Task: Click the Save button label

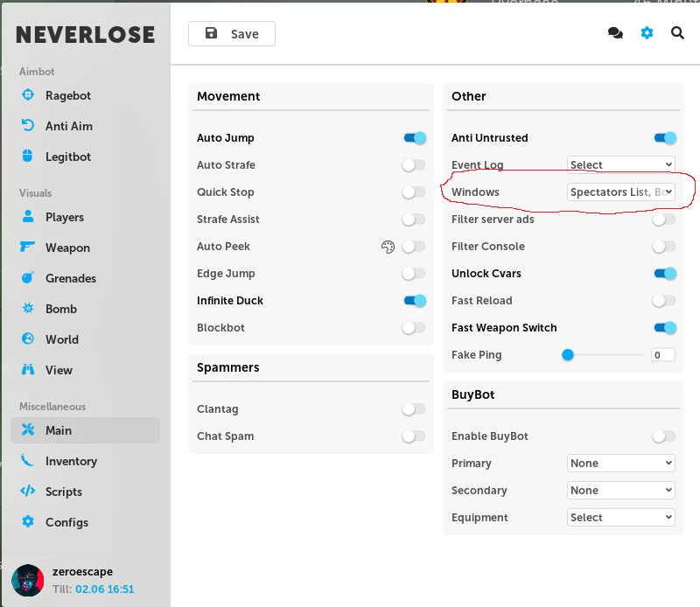Action: coord(245,34)
